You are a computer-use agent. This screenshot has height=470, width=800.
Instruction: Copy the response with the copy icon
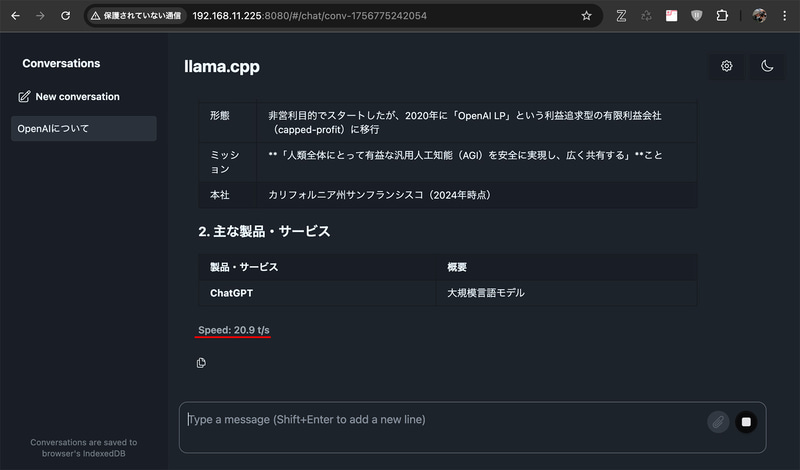[201, 363]
